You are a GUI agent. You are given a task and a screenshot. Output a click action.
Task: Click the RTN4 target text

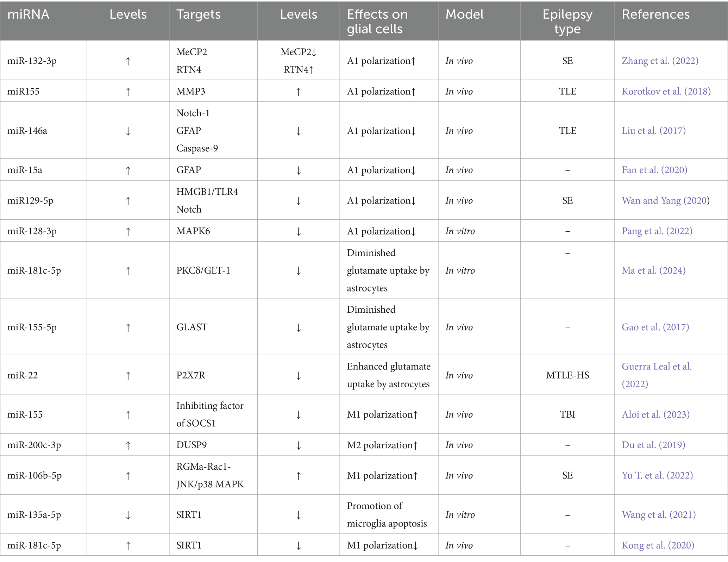[189, 69]
